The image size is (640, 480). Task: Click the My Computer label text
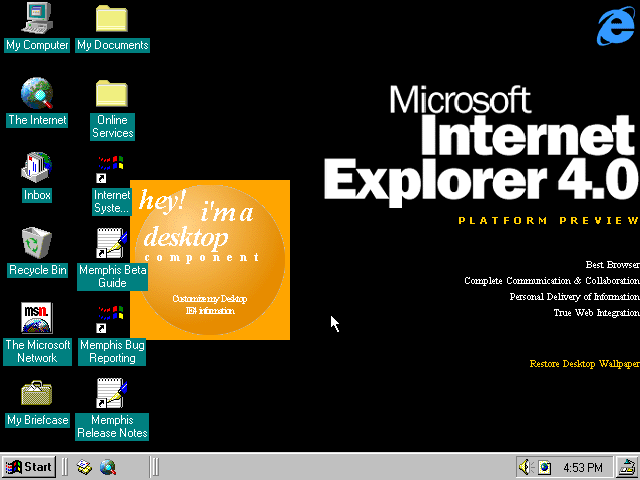(37, 45)
